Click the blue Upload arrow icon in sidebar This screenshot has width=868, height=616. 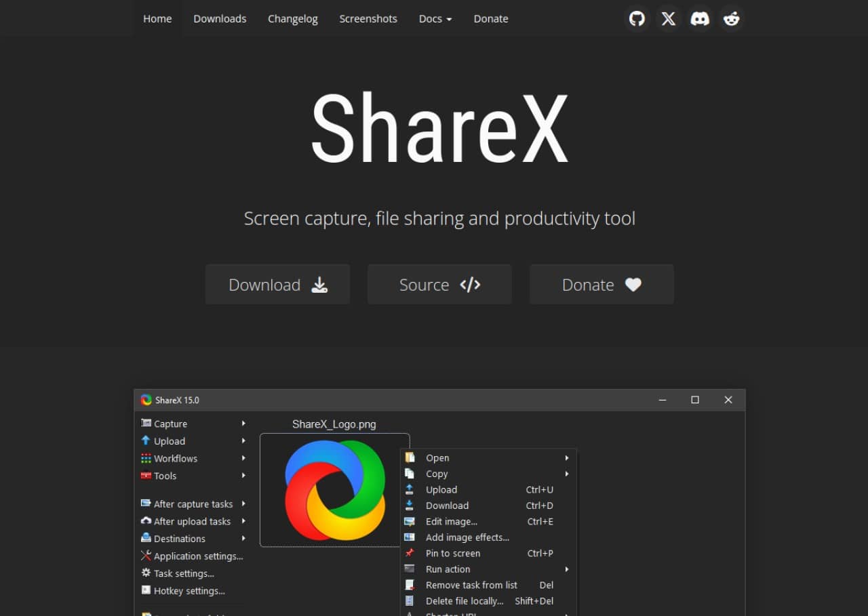[x=146, y=440]
